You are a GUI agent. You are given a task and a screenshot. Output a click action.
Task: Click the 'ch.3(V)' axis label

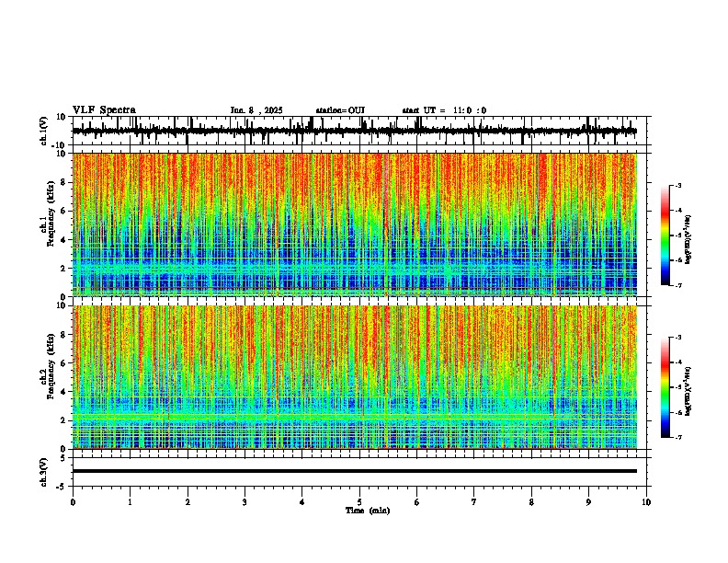(x=44, y=472)
